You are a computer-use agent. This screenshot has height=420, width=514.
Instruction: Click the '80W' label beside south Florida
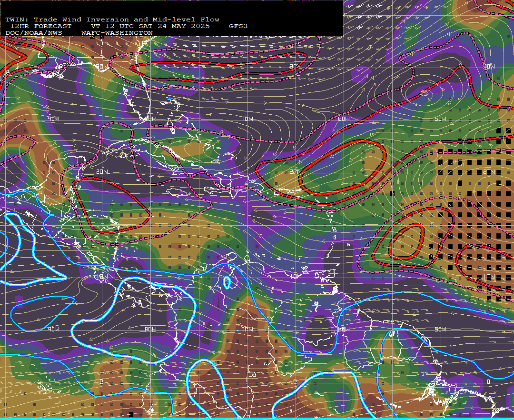(150, 119)
